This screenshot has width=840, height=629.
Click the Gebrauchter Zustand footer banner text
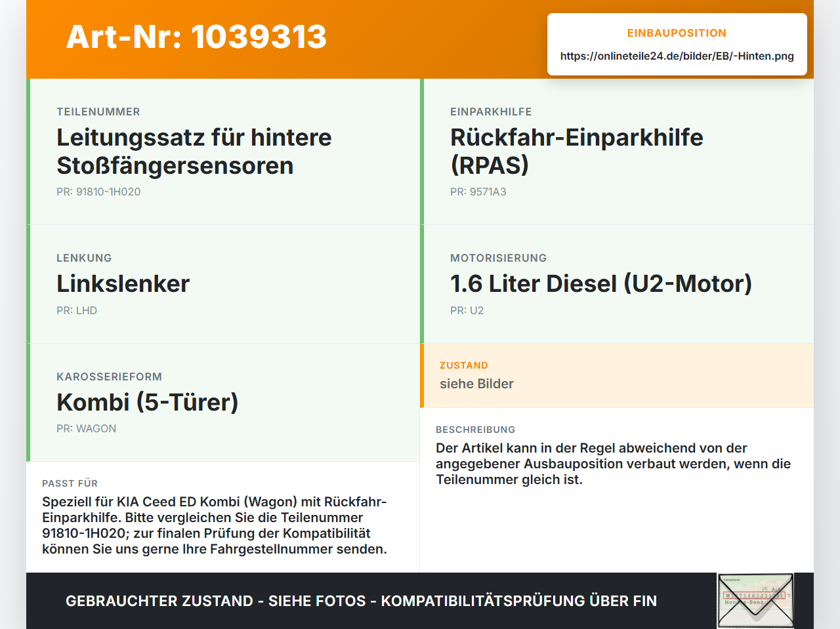tap(361, 601)
